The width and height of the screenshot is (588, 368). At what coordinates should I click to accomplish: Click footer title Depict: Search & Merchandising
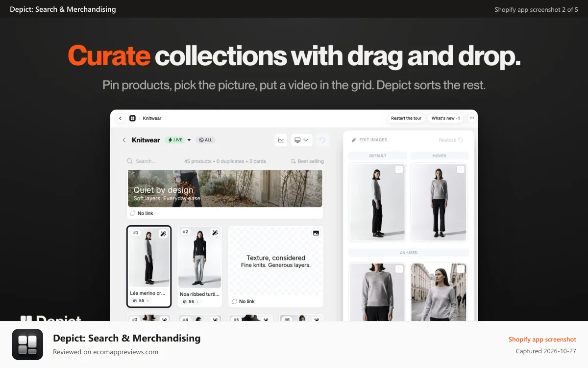pyautogui.click(x=126, y=338)
